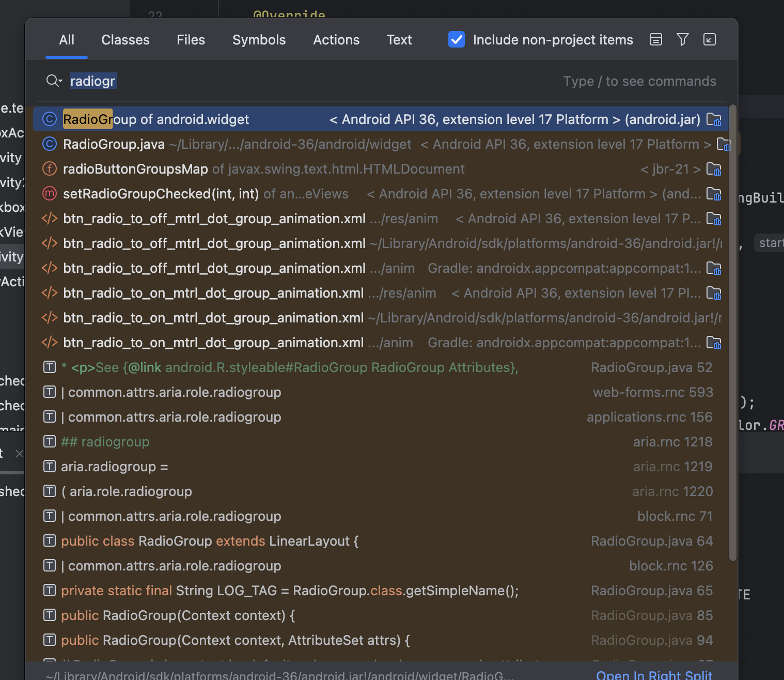Select the Files tab

191,40
